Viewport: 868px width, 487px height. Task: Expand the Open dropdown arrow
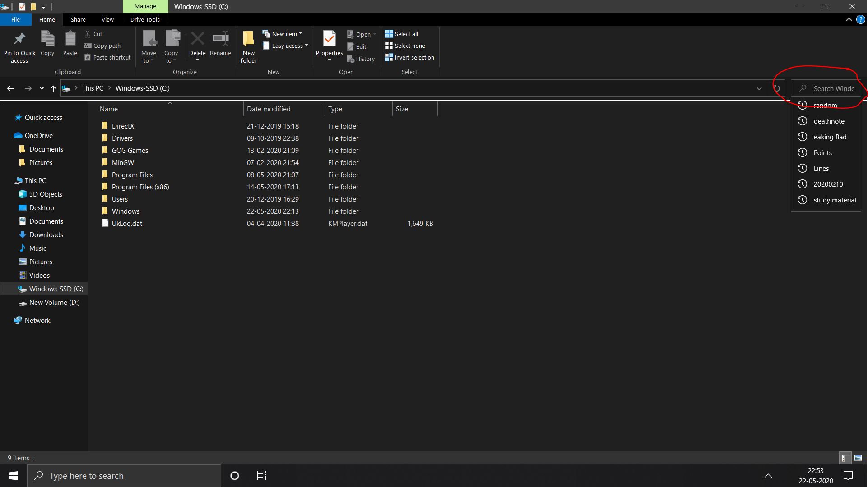[x=375, y=34]
